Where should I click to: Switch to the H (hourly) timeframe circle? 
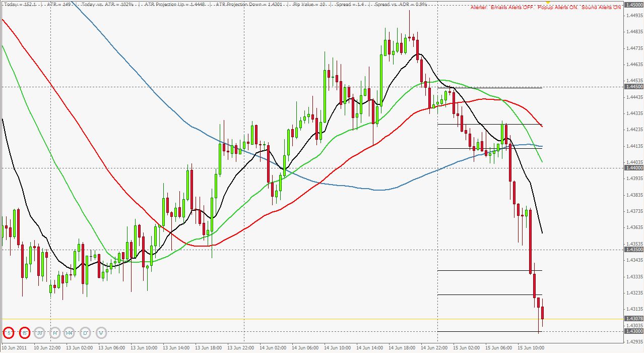55,333
